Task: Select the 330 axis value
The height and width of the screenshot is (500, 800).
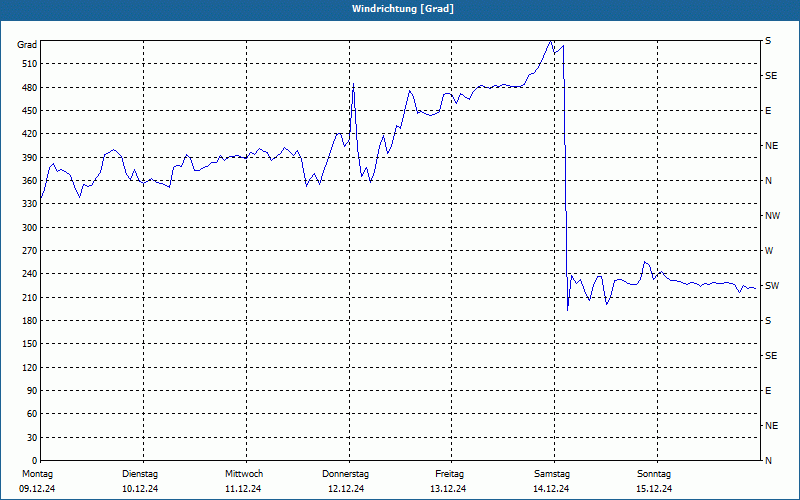Action: point(30,204)
